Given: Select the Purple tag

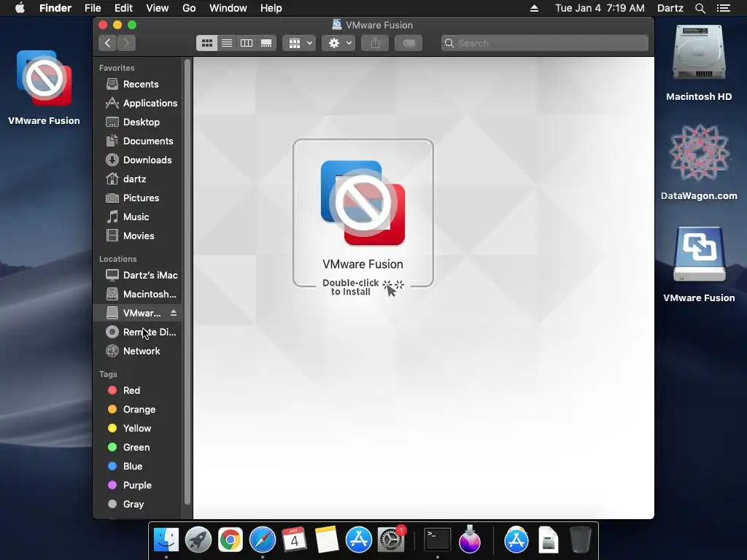Looking at the screenshot, I should [x=138, y=485].
